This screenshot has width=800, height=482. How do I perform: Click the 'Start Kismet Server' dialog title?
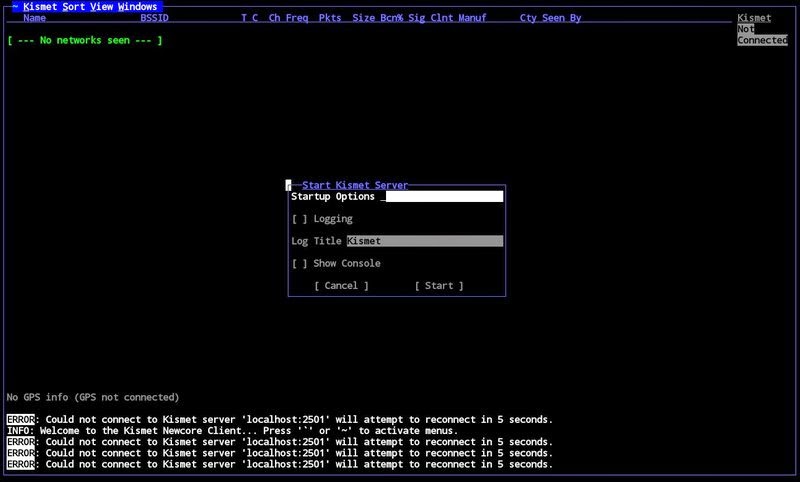(355, 185)
